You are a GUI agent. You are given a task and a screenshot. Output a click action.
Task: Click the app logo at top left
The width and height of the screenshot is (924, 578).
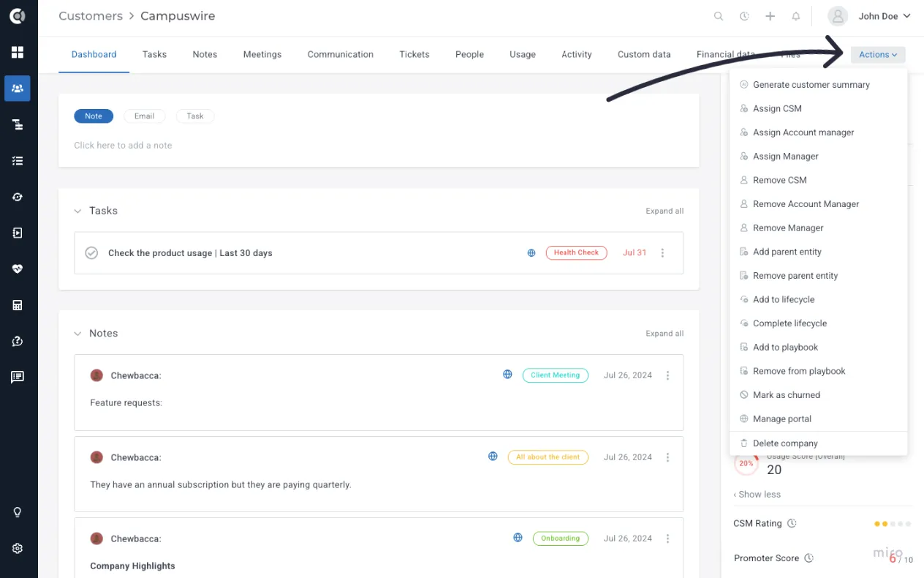(x=18, y=16)
